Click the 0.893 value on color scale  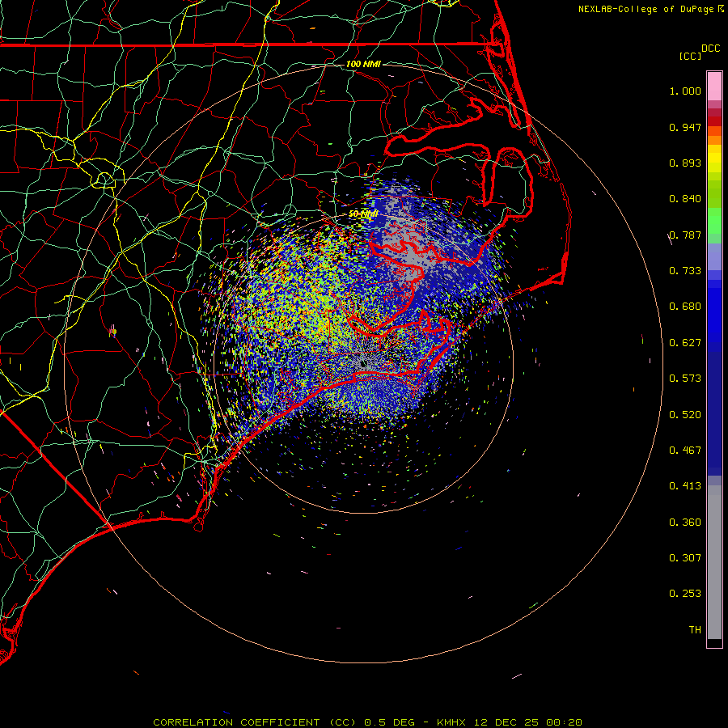coord(685,163)
